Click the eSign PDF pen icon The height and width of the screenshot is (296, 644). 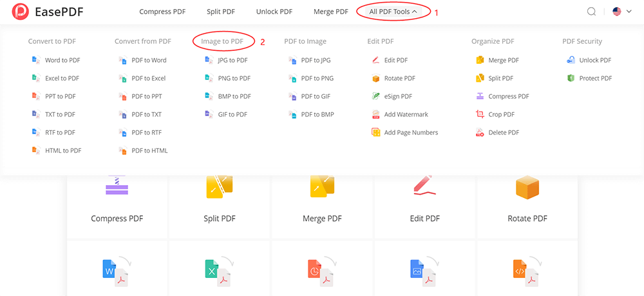[376, 96]
